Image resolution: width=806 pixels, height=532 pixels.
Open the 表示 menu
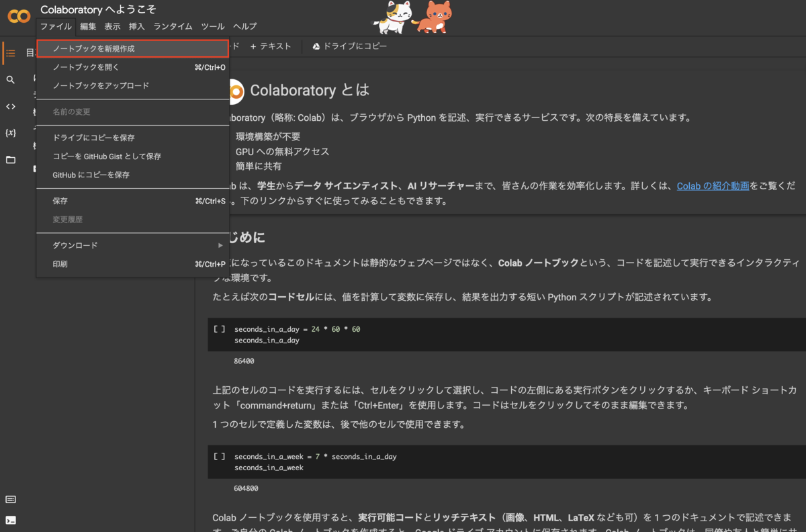tap(112, 27)
